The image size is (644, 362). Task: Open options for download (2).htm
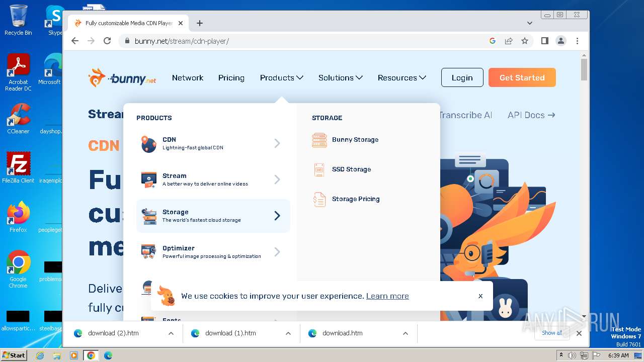pos(171,333)
